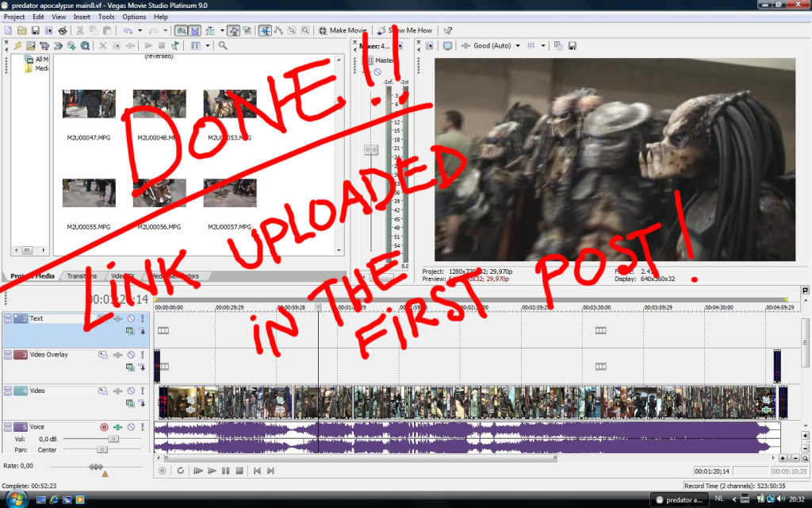Open the Project menu
This screenshot has width=812, height=508.
tap(14, 17)
